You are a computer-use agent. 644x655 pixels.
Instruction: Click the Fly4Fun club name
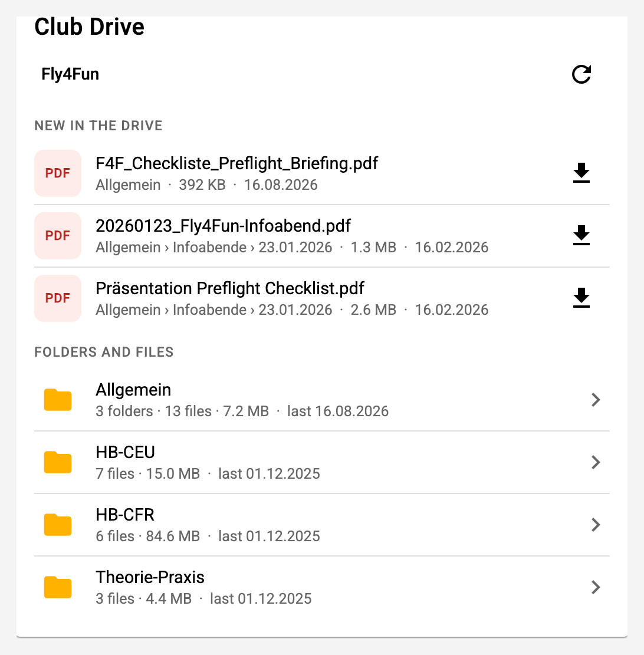click(70, 74)
